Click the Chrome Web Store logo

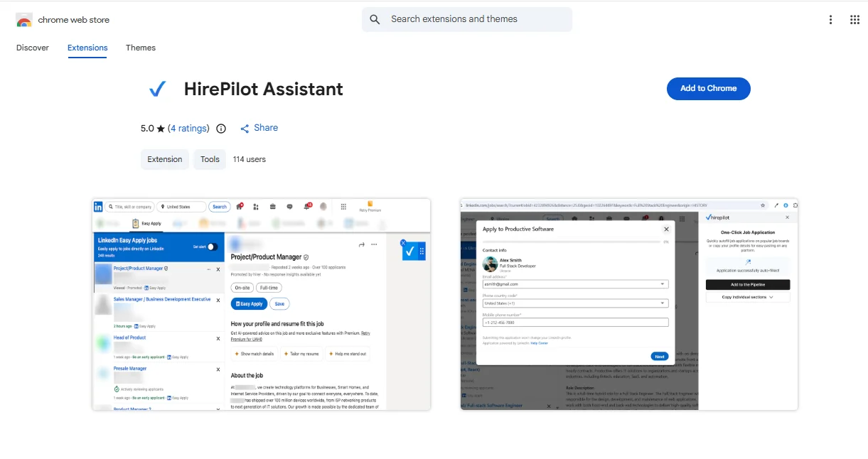pos(24,20)
